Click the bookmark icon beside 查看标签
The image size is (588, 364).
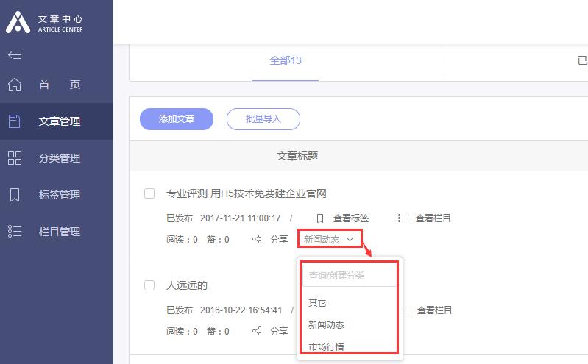[320, 218]
